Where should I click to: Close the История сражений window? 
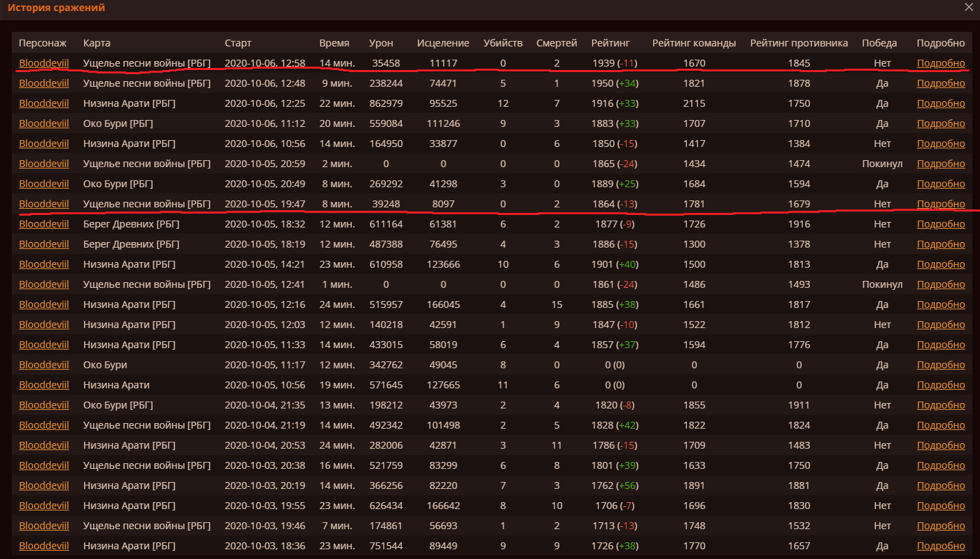coord(969,8)
